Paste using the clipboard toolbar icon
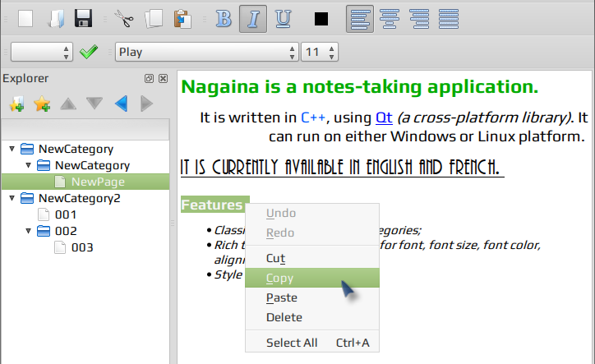 [182, 19]
